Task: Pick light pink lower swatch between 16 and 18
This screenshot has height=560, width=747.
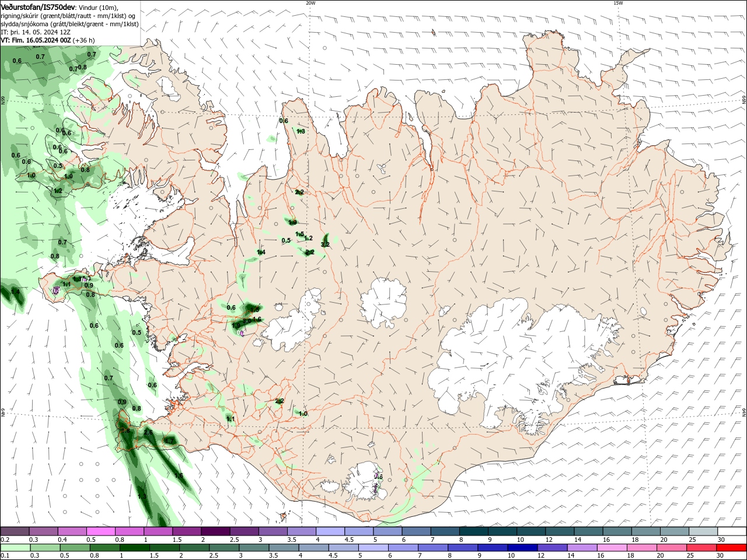Action: pyautogui.click(x=612, y=548)
